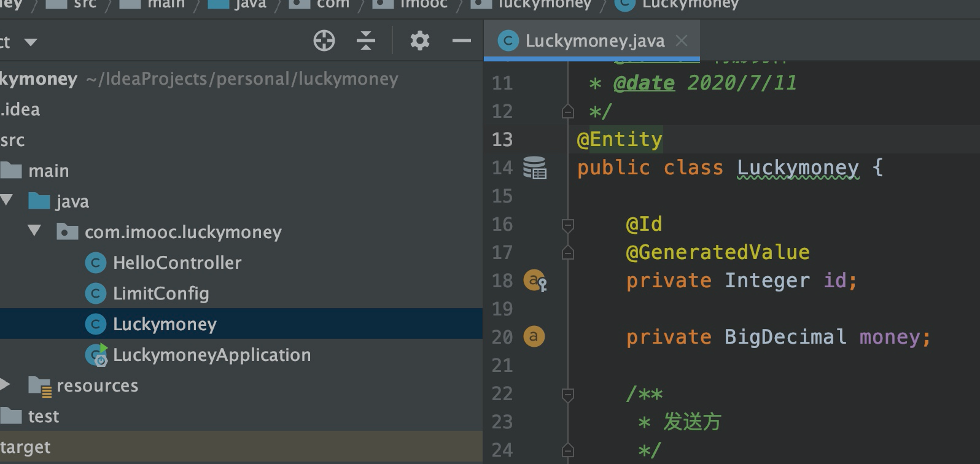This screenshot has width=980, height=464.
Task: Collapse the com.imooc.luckymoney package arrow
Action: click(34, 230)
